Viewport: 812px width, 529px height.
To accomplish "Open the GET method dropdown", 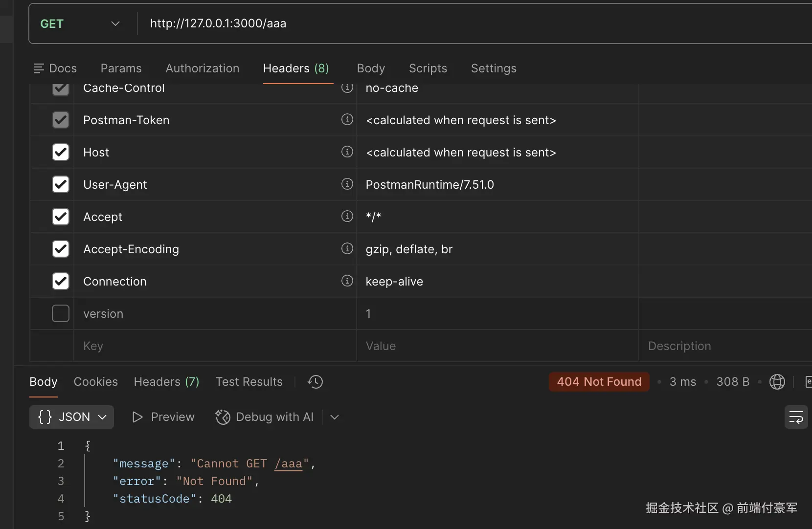I will [80, 23].
